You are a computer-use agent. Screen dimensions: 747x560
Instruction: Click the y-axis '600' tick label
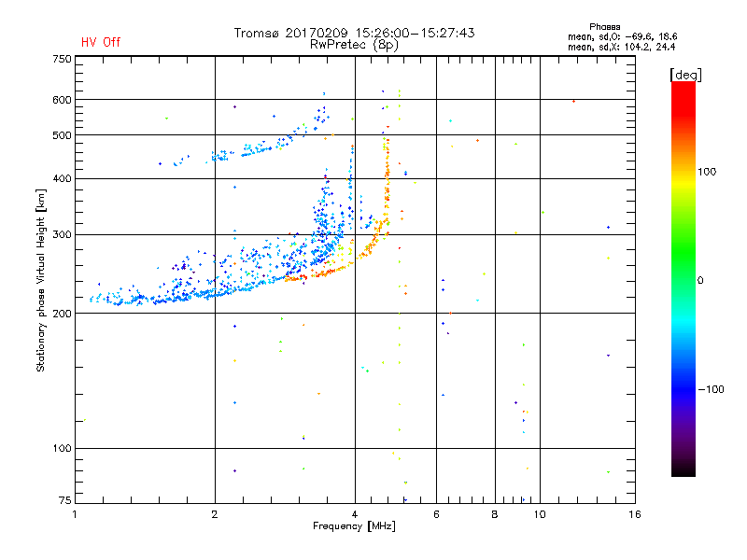pyautogui.click(x=62, y=100)
